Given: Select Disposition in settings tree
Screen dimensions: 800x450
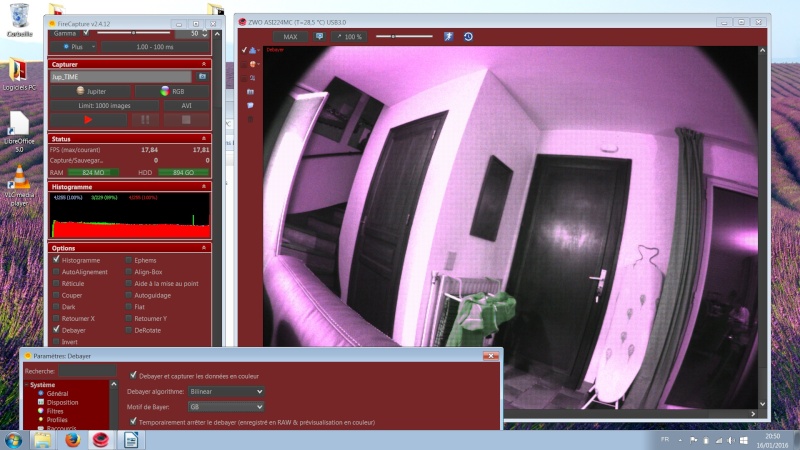Looking at the screenshot, I should tap(62, 402).
